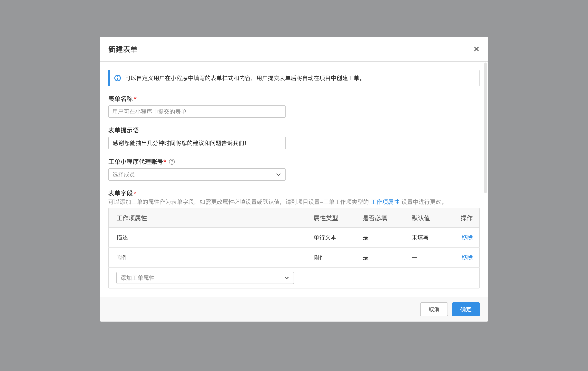
Task: Remove the 描述 field row
Action: [x=467, y=237]
